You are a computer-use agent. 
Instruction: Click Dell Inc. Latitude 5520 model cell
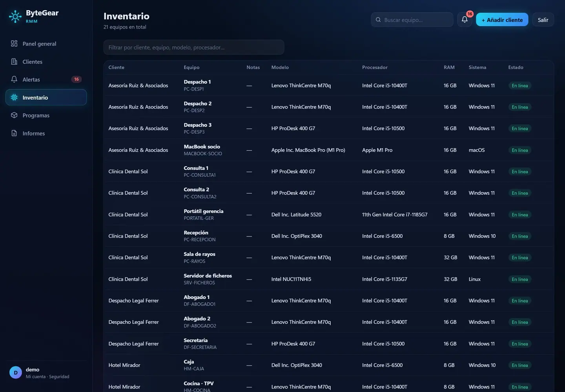(296, 215)
